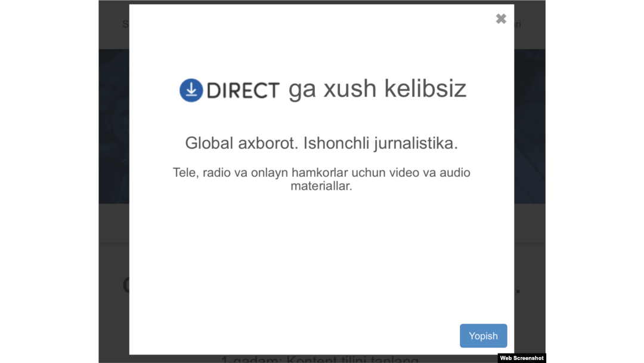Click the 'ga xush kelibsiz' heading text
This screenshot has width=644, height=363.
(x=377, y=89)
